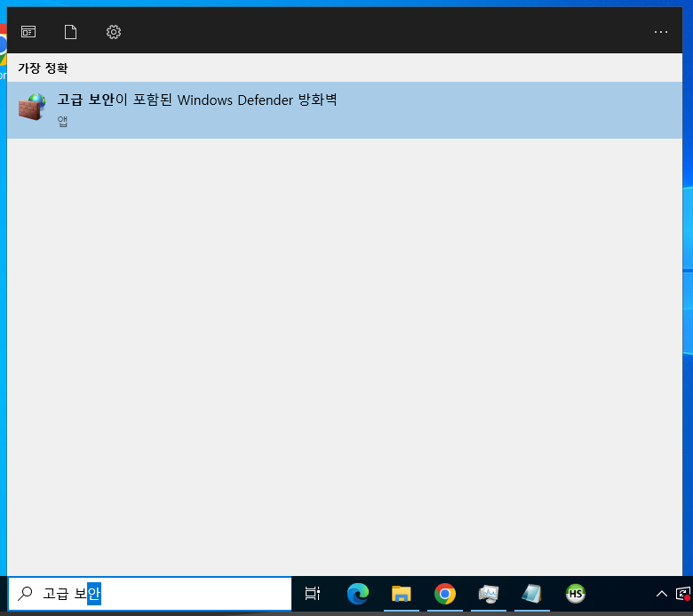Click the 가장 정확 section heading
Viewport: 693px width, 616px height.
43,68
